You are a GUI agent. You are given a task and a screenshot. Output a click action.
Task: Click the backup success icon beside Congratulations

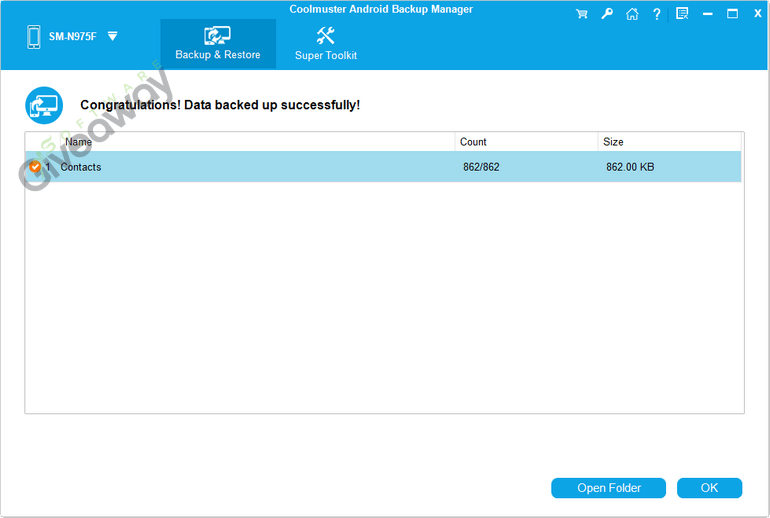44,105
